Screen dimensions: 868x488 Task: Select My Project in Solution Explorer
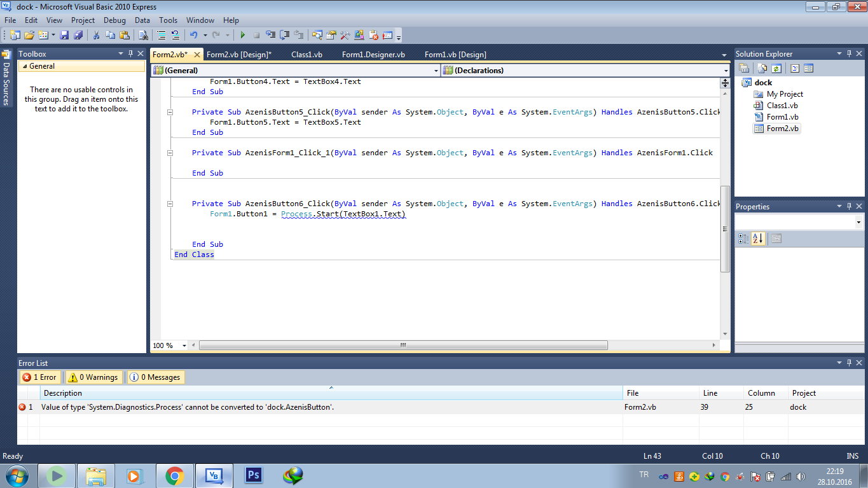[x=785, y=94]
